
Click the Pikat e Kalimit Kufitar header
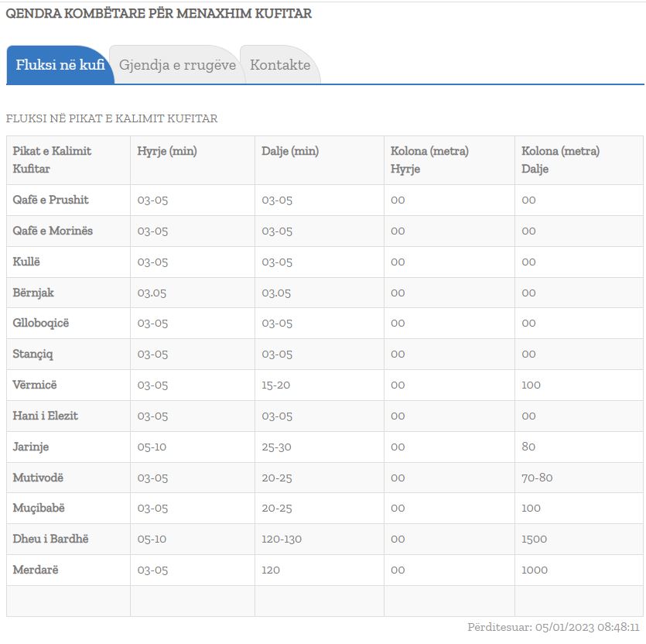52,159
